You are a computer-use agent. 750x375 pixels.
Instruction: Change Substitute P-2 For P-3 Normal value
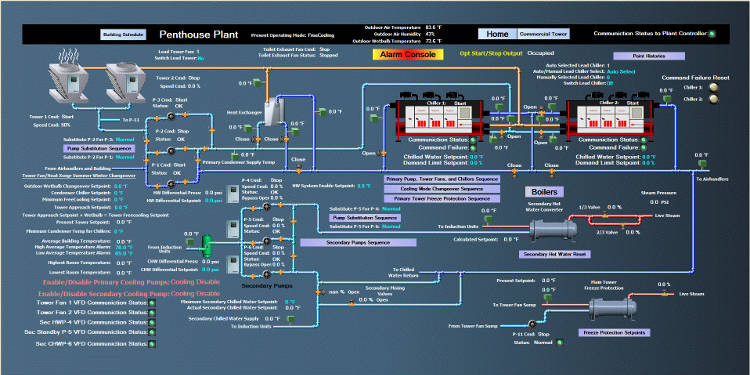click(125, 140)
